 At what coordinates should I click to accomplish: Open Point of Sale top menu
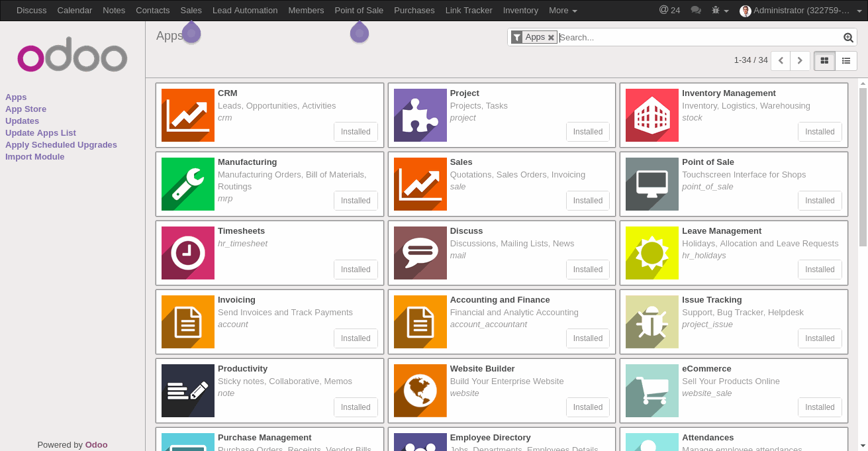click(359, 11)
